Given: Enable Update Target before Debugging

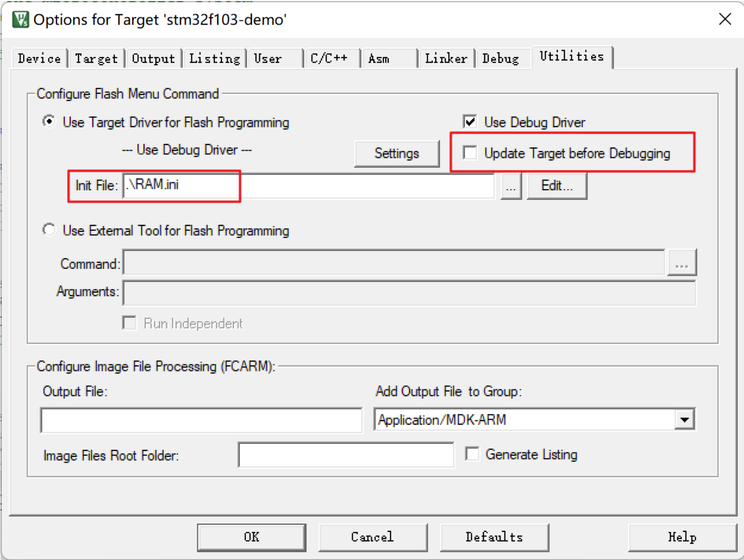Looking at the screenshot, I should 470,153.
